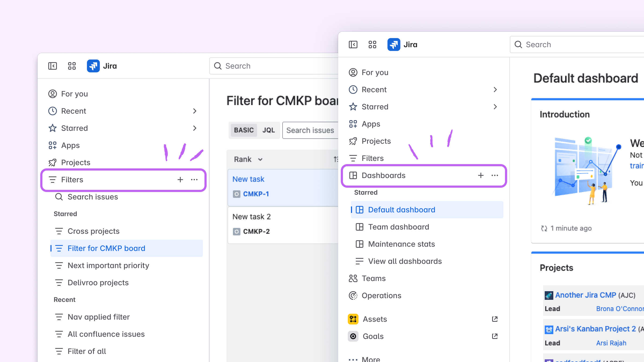Screen dimensions: 644x362
Task: Create new dashboard with plus icon
Action: [x=481, y=175]
